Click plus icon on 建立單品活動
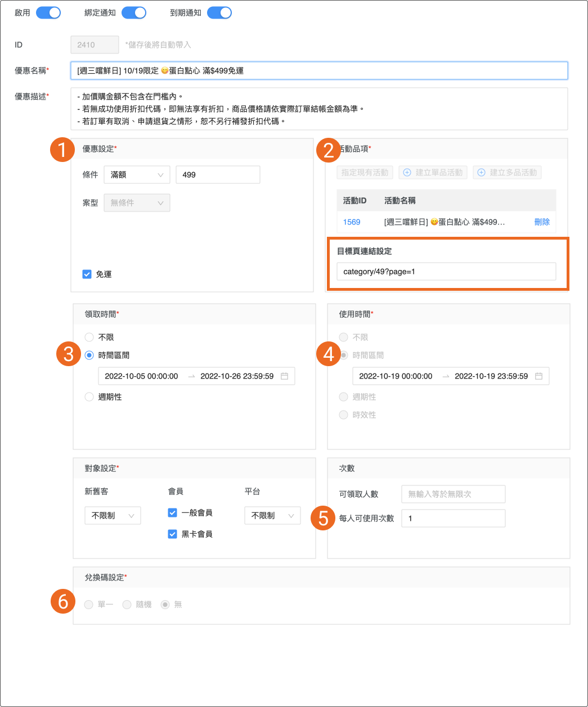The width and height of the screenshot is (588, 707). [407, 173]
